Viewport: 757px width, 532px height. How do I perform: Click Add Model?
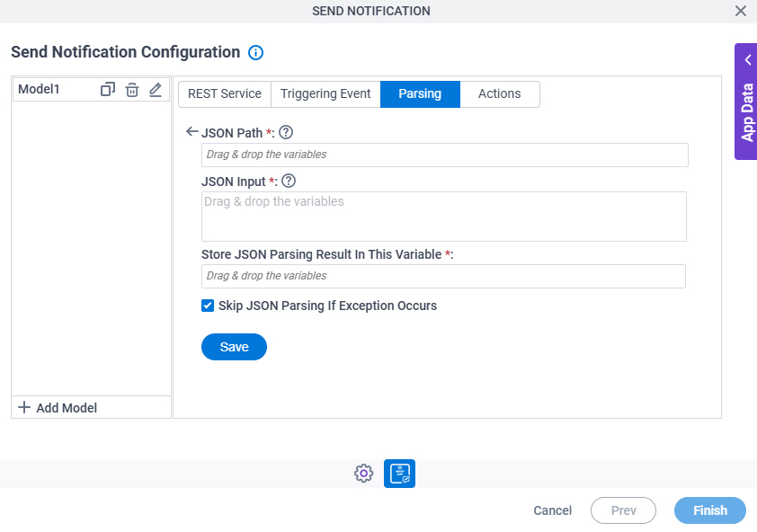click(x=58, y=408)
